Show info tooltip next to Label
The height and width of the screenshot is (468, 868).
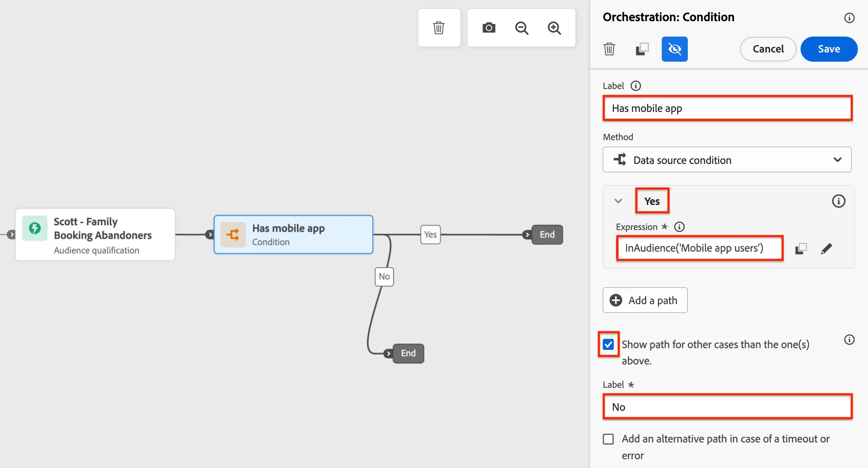click(x=635, y=85)
